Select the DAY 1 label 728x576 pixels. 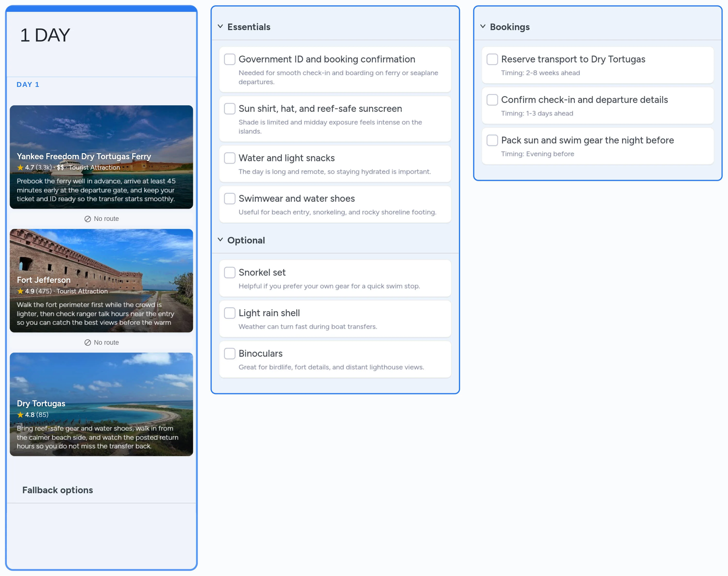(x=28, y=85)
